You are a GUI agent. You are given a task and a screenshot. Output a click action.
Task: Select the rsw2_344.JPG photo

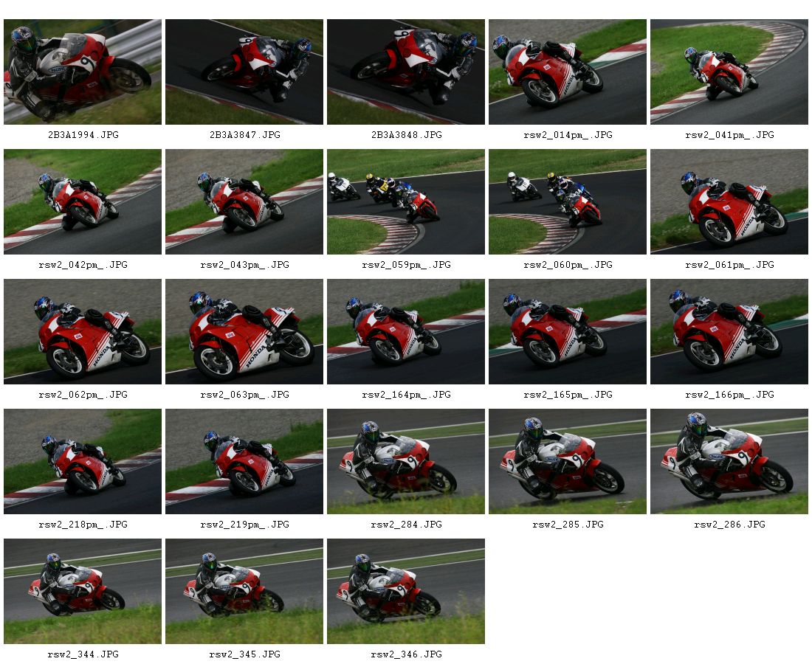pyautogui.click(x=83, y=592)
